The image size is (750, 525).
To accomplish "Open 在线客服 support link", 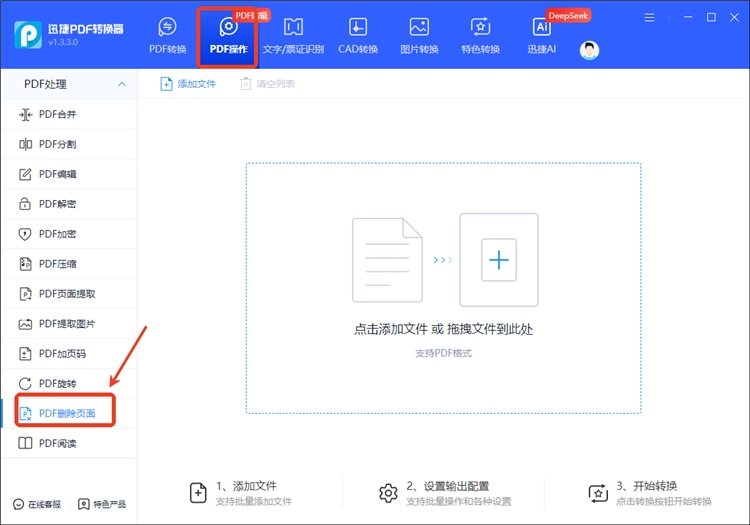I will [x=37, y=504].
